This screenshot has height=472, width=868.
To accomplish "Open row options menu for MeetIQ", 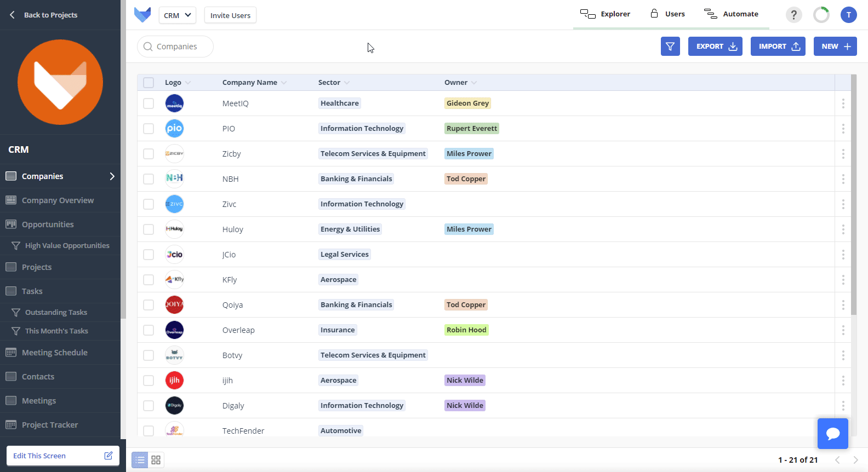I will [843, 103].
